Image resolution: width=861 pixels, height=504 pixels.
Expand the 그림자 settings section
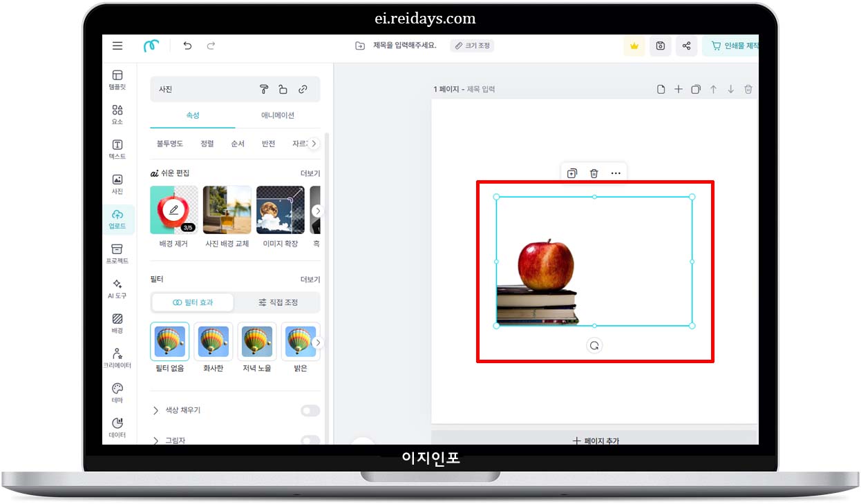point(156,440)
